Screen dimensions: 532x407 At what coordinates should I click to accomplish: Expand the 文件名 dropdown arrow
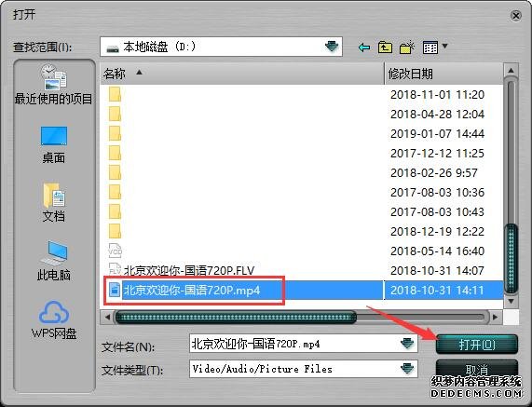pos(407,344)
